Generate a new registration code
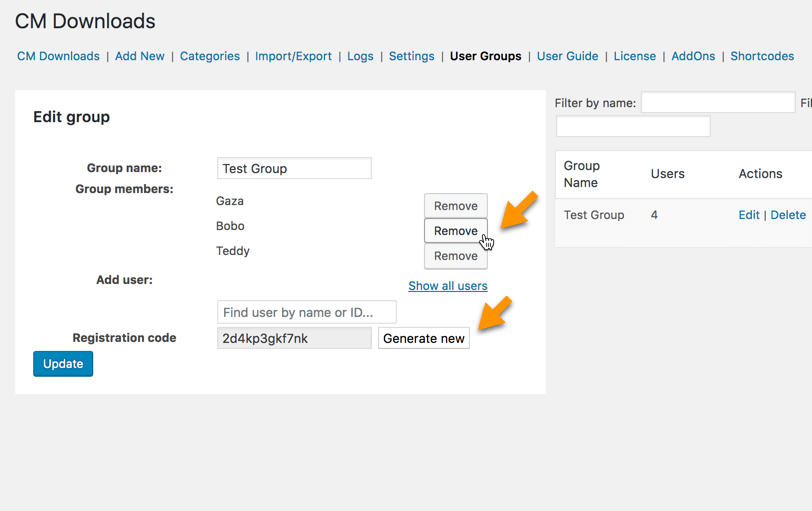The width and height of the screenshot is (812, 511). (423, 338)
